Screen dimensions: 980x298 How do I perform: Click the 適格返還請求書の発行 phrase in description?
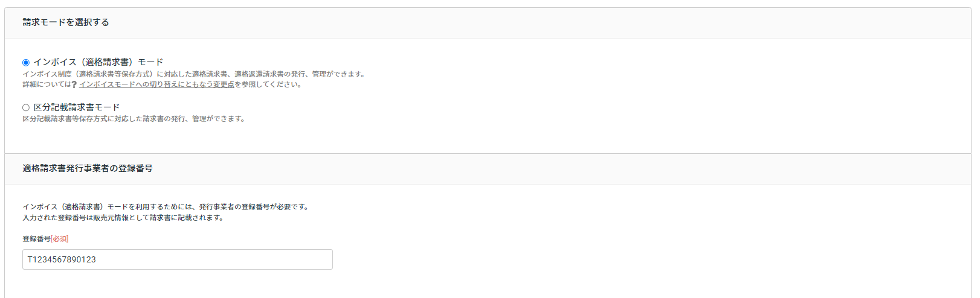pyautogui.click(x=269, y=74)
